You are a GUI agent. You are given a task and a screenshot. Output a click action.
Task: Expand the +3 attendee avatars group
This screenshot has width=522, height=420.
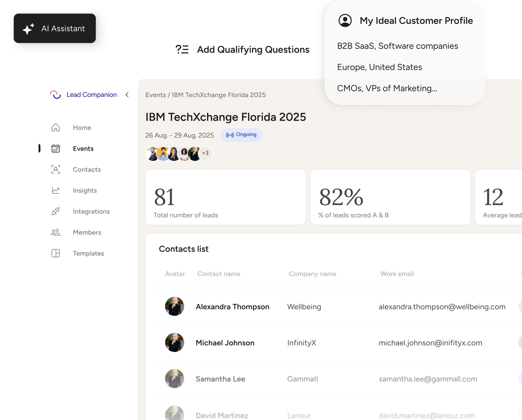click(x=205, y=154)
